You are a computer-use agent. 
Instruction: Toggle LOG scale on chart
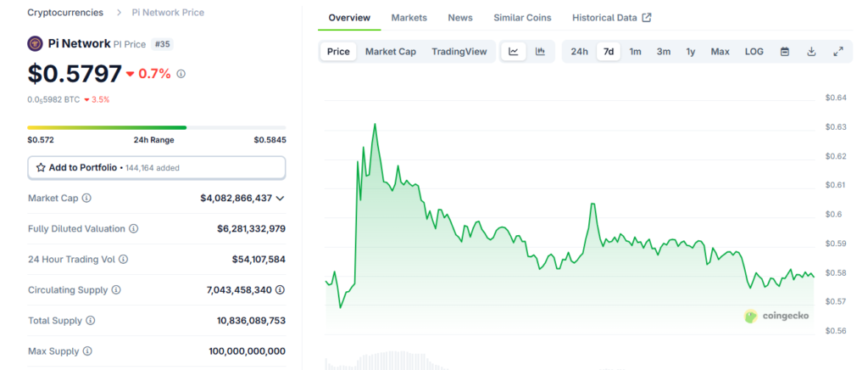pyautogui.click(x=754, y=52)
